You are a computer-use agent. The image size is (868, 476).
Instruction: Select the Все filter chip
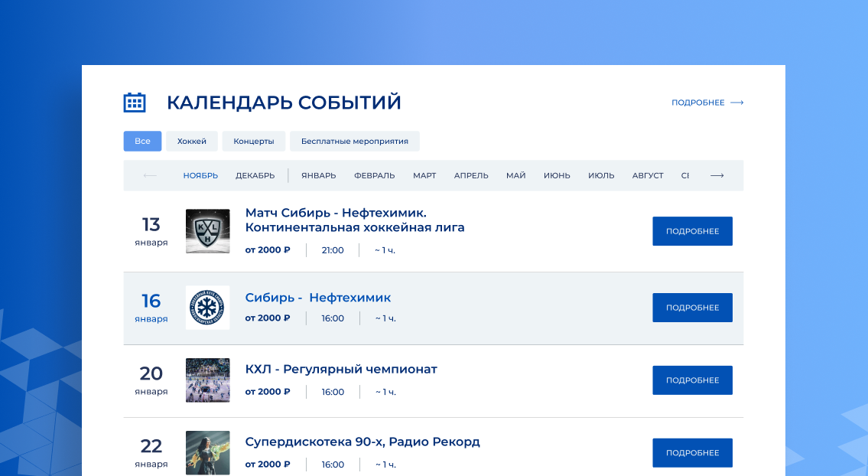tap(142, 141)
